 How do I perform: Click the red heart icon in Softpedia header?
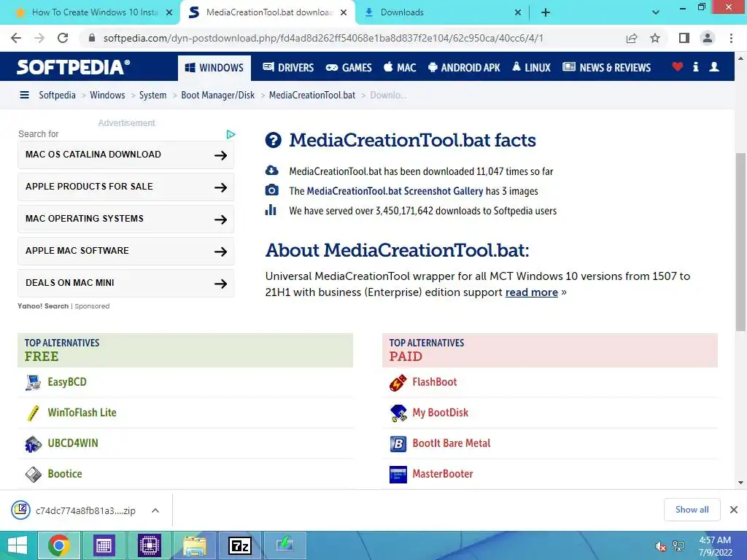point(678,67)
